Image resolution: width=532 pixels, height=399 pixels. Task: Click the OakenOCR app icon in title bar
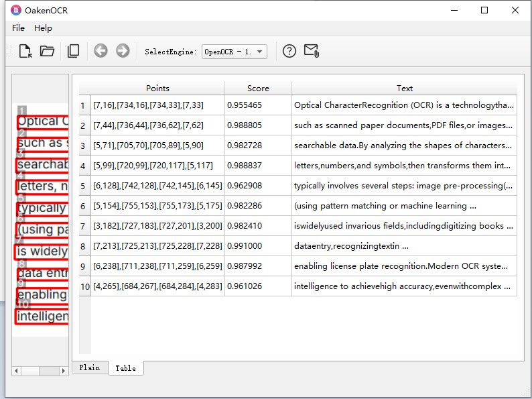[16, 10]
